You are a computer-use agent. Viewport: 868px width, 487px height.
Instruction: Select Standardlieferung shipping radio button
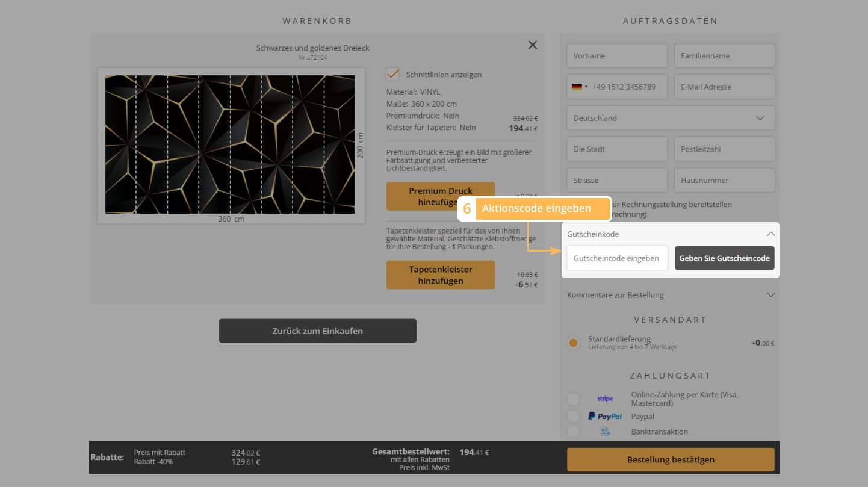[x=573, y=343]
